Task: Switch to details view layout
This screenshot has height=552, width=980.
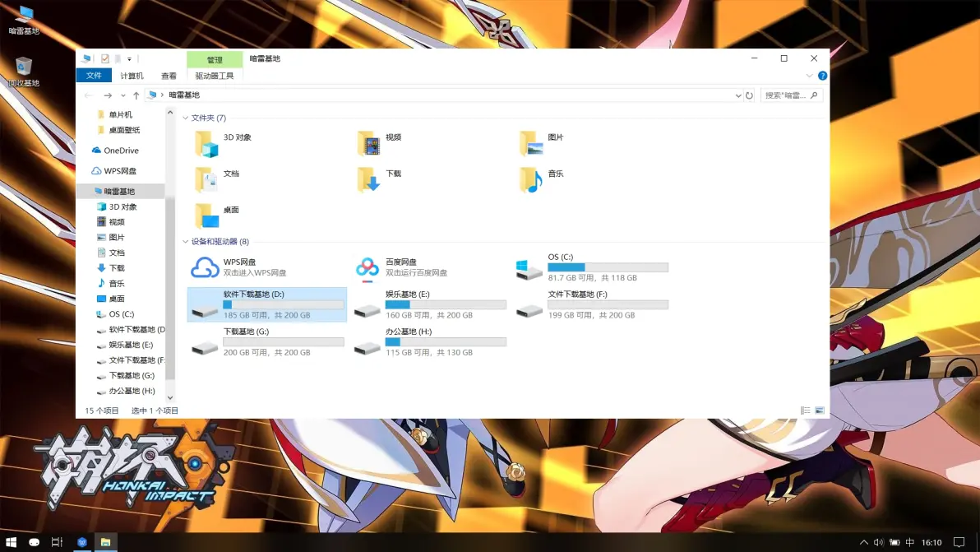Action: point(806,411)
